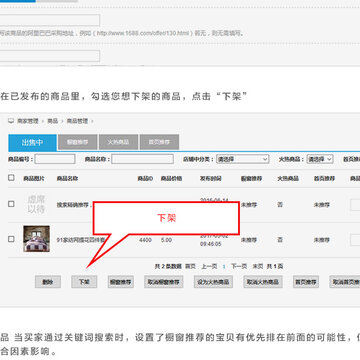Open the bedding product thumbnail image
360x360 pixels.
click(x=37, y=239)
